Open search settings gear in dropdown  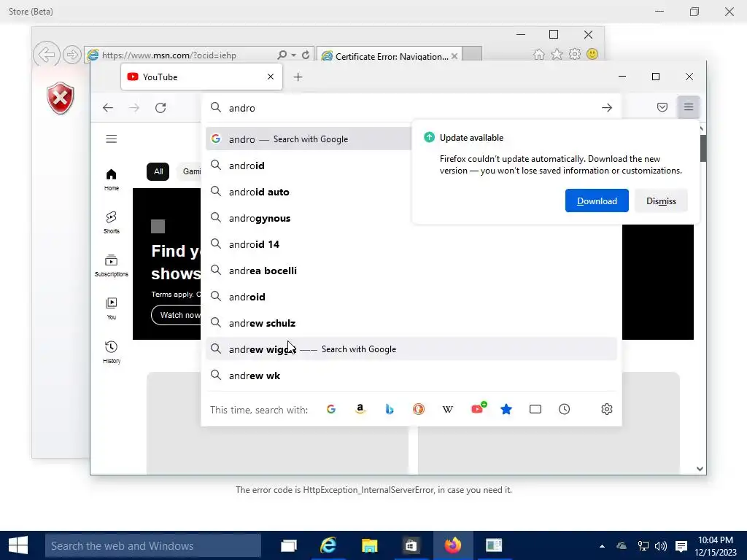tap(606, 409)
